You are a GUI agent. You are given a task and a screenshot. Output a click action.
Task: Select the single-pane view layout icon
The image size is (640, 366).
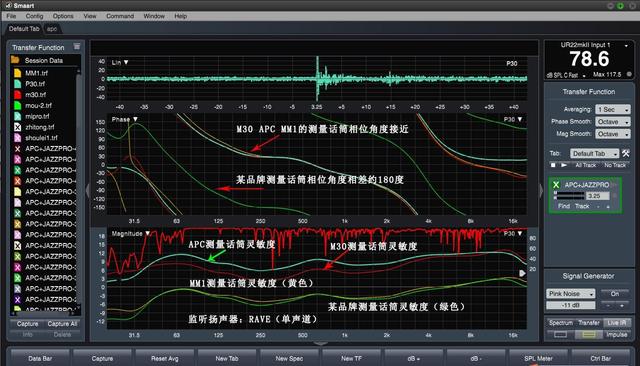[560, 335]
